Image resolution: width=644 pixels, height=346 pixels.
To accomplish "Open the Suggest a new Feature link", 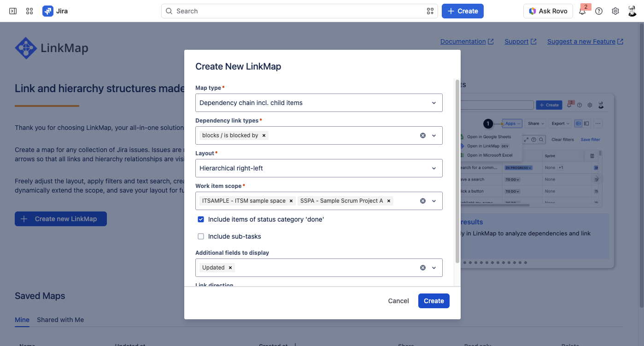I will point(585,41).
